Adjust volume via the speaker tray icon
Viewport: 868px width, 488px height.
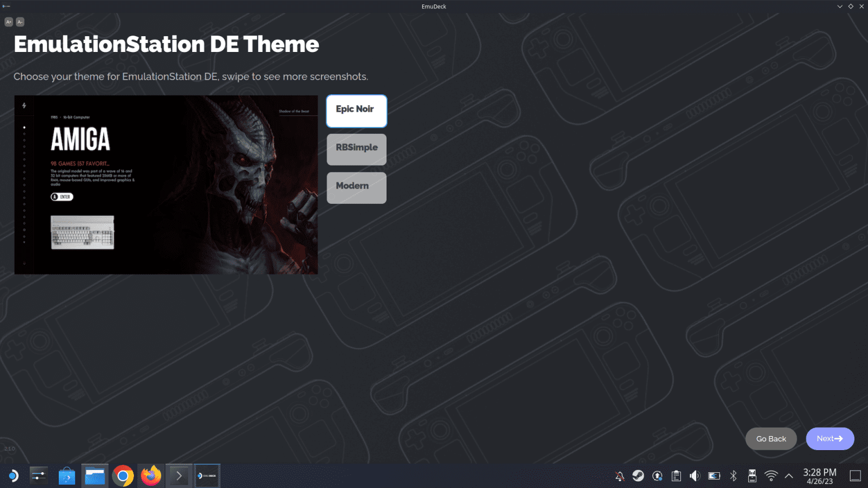pyautogui.click(x=695, y=476)
